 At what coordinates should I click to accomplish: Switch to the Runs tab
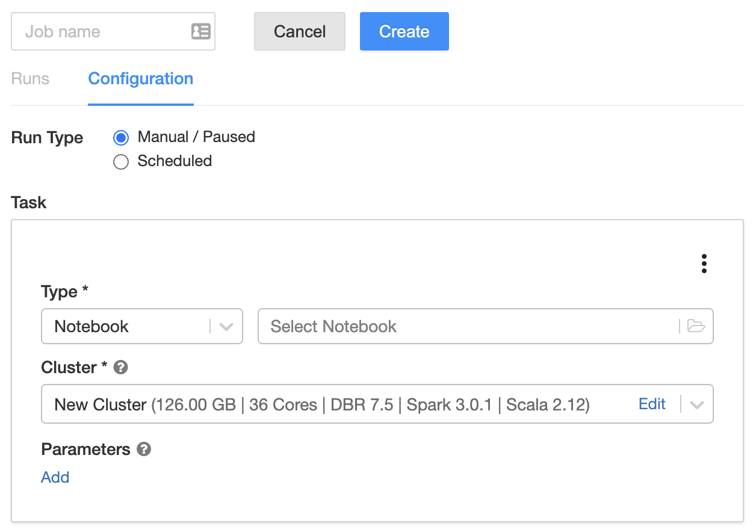[30, 79]
